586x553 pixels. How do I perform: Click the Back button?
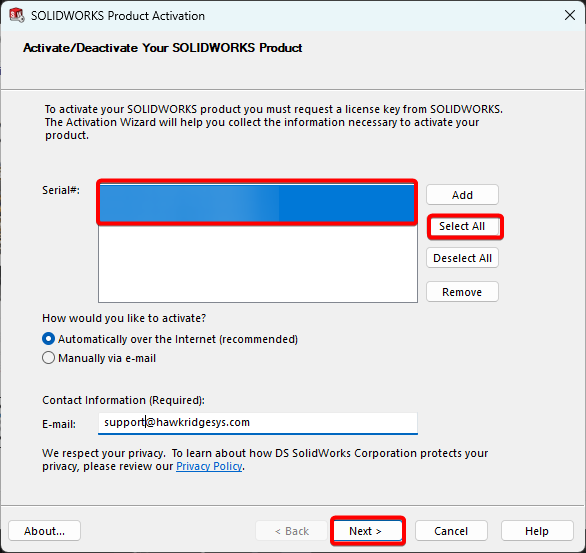coord(292,531)
